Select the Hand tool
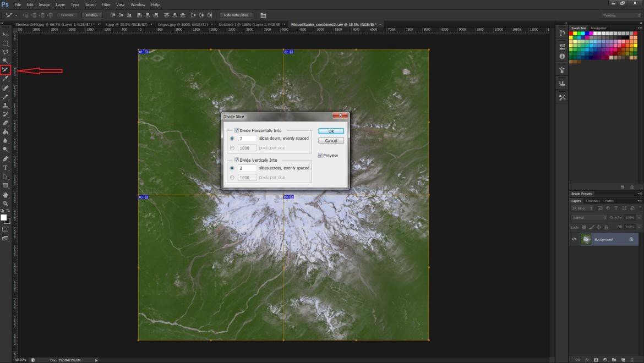Image resolution: width=644 pixels, height=363 pixels. click(x=6, y=195)
